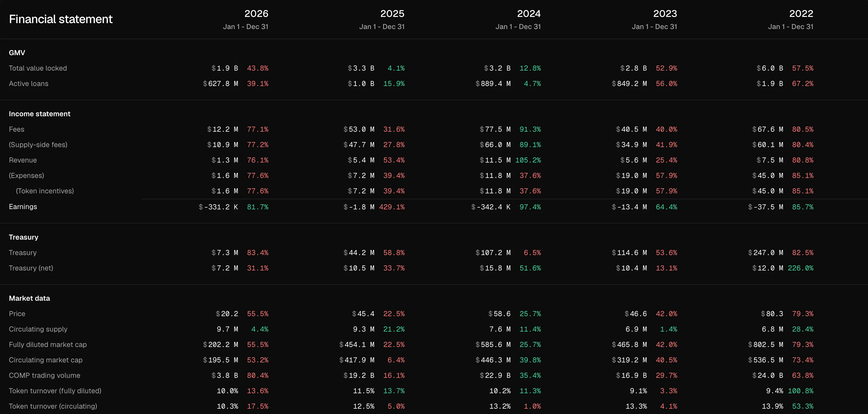Click the Total value locked row label
The height and width of the screenshot is (414, 868).
click(38, 68)
